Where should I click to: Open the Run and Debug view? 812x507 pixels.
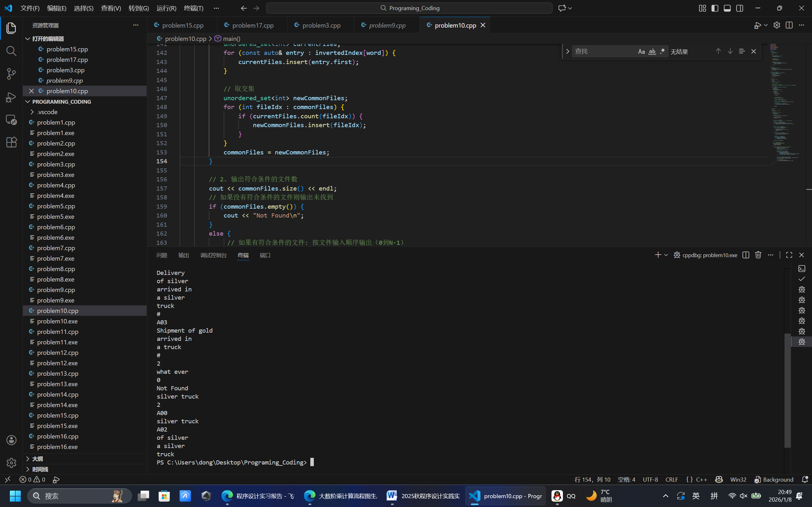pos(11,97)
